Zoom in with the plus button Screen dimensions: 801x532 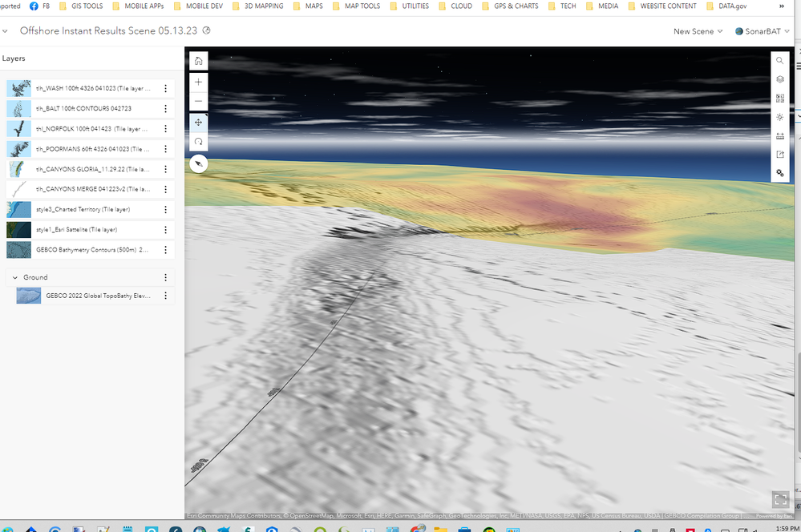[199, 82]
